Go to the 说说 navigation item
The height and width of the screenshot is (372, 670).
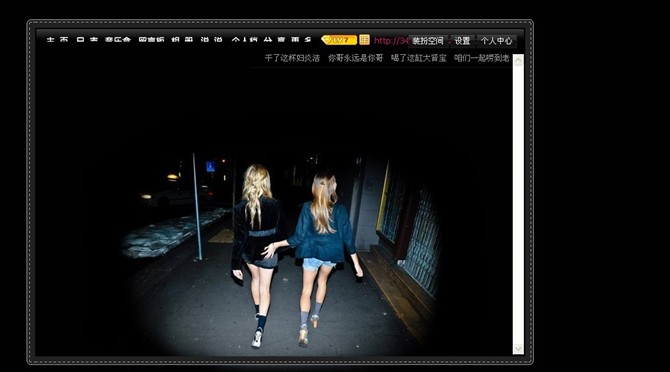click(x=212, y=40)
